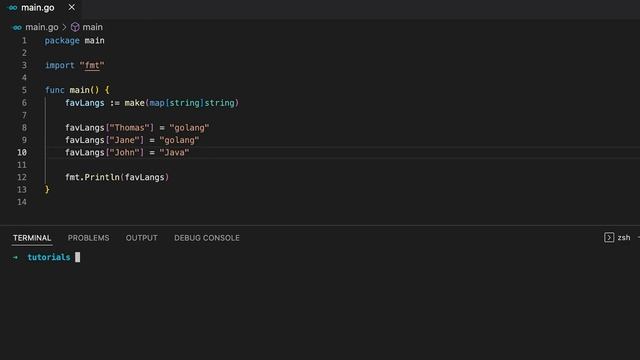Viewport: 640px width, 360px height.
Task: Click the Go file icon in main.go tab
Action: click(x=13, y=8)
